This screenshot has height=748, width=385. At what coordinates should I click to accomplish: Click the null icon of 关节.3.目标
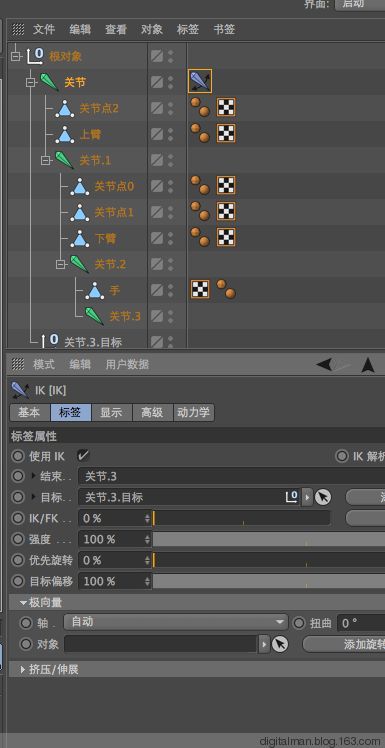click(50, 341)
